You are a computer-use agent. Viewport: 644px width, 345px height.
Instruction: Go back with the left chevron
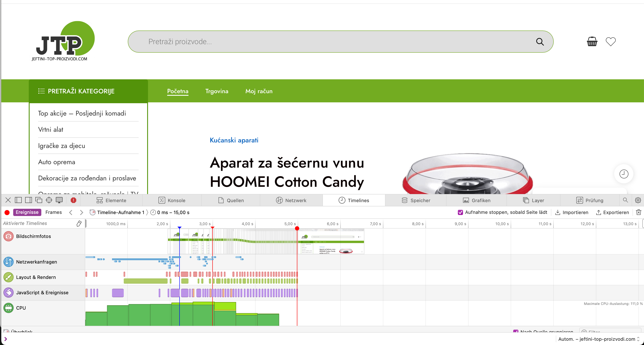pos(71,213)
